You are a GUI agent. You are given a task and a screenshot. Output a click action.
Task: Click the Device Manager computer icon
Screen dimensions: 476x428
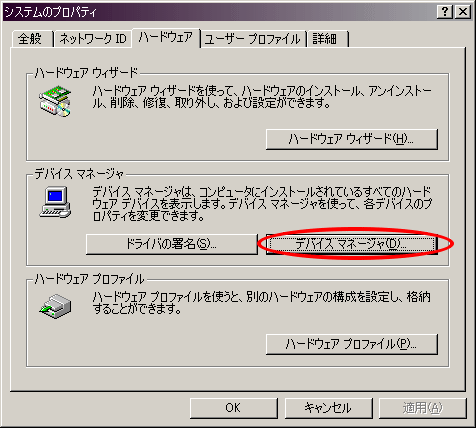55,202
